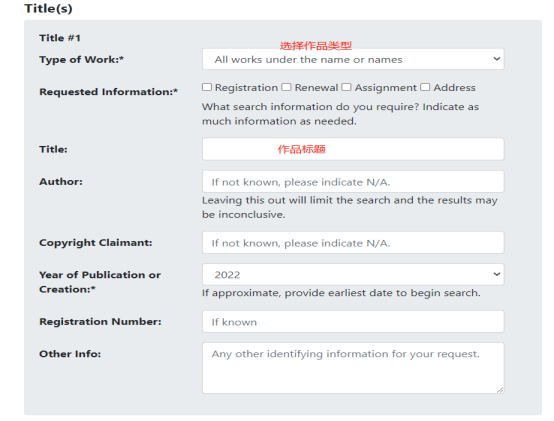Grab the Other Info textarea resize handle
Viewport: 554px width, 421px height.
pos(500,390)
